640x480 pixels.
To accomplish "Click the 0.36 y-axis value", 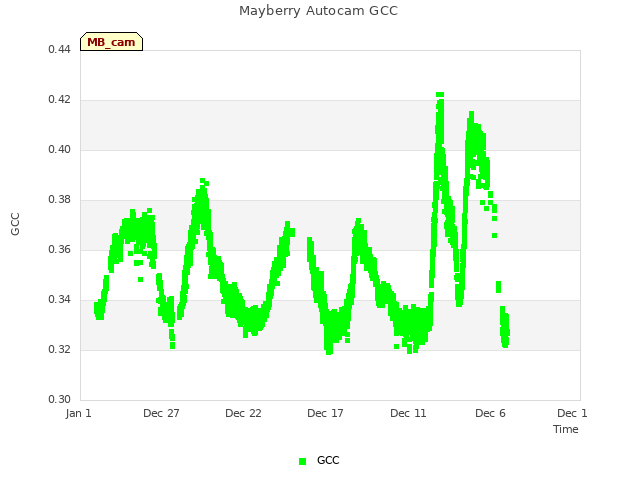I will click(x=59, y=249).
